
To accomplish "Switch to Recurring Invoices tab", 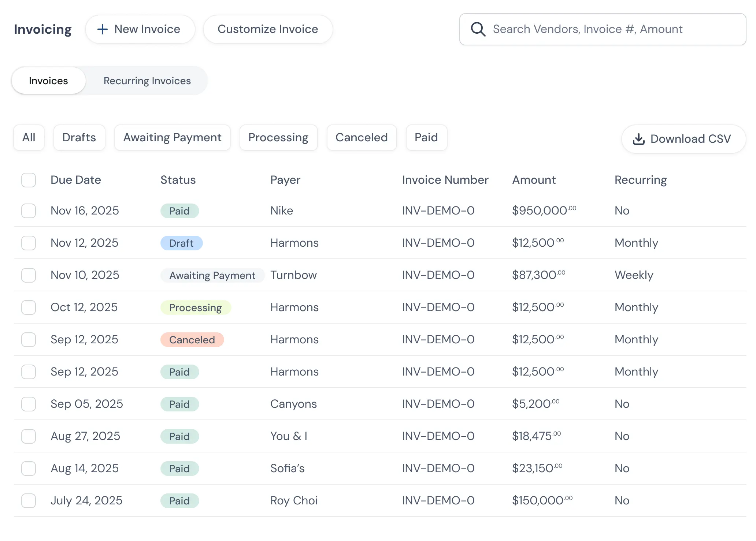I will pyautogui.click(x=147, y=81).
